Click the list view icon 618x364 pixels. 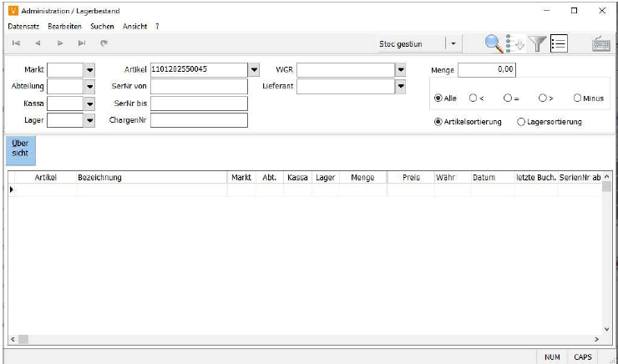click(x=559, y=44)
